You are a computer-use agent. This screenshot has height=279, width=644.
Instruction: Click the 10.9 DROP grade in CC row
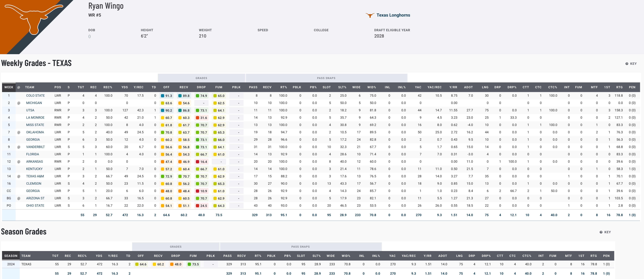pyautogui.click(x=201, y=191)
